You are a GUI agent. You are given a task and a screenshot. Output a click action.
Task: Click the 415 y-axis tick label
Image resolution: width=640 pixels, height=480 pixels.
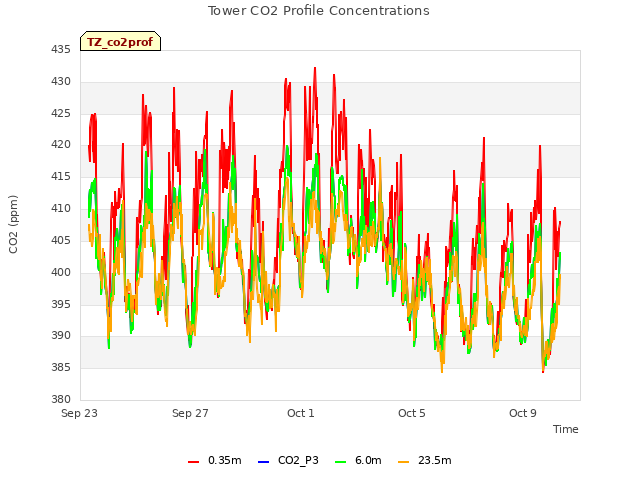point(61,176)
